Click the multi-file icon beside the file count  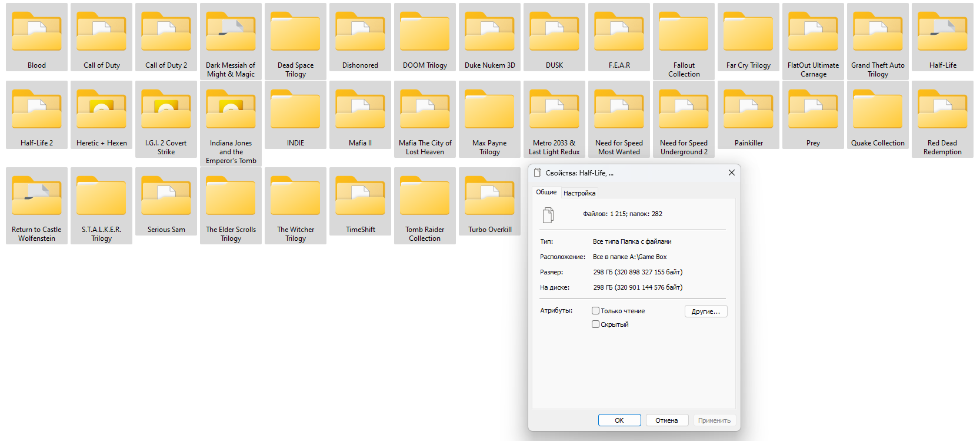548,215
